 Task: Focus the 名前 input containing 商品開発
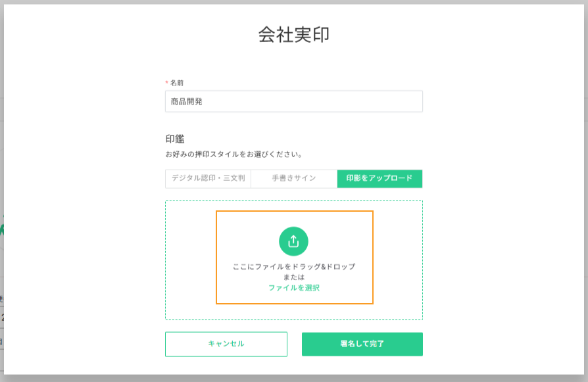tap(293, 101)
